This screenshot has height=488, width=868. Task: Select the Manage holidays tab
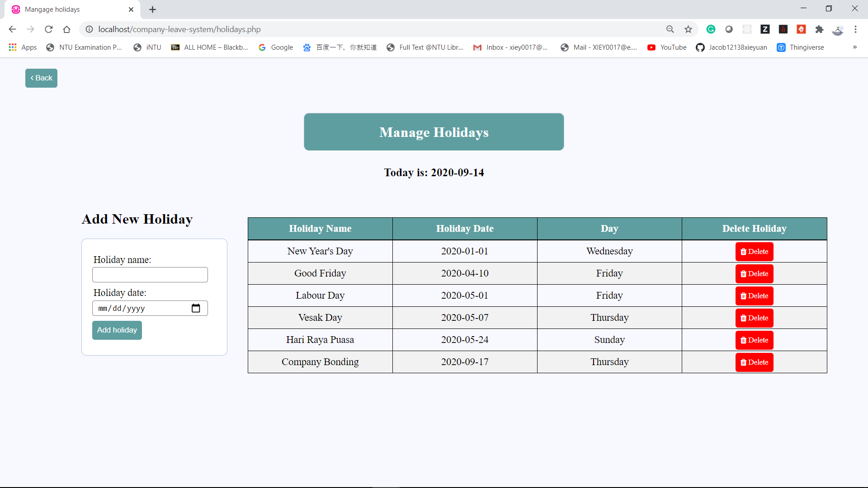pos(68,9)
